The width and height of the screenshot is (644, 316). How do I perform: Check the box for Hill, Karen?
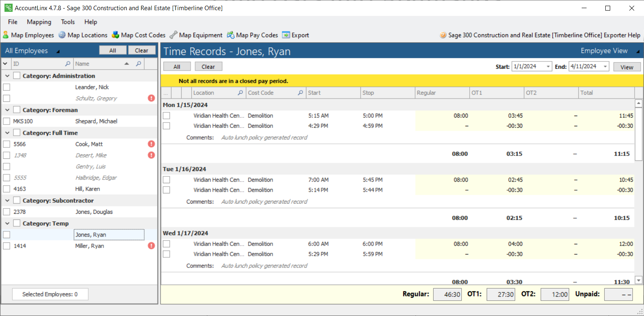(x=7, y=189)
